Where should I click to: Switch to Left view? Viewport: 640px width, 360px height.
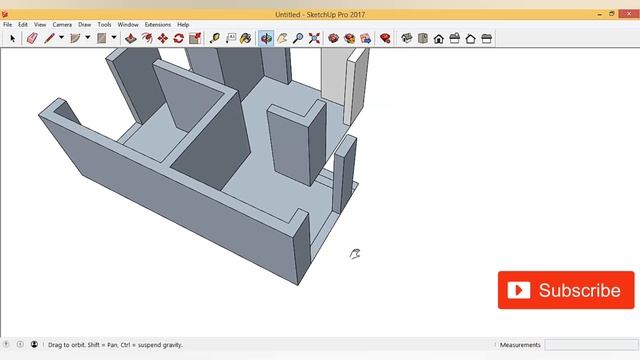pyautogui.click(x=487, y=39)
